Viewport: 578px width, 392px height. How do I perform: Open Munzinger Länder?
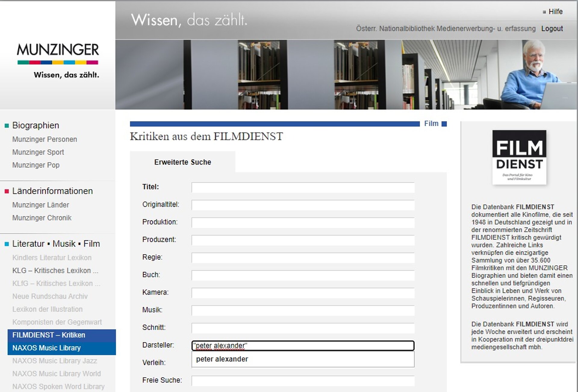click(41, 205)
